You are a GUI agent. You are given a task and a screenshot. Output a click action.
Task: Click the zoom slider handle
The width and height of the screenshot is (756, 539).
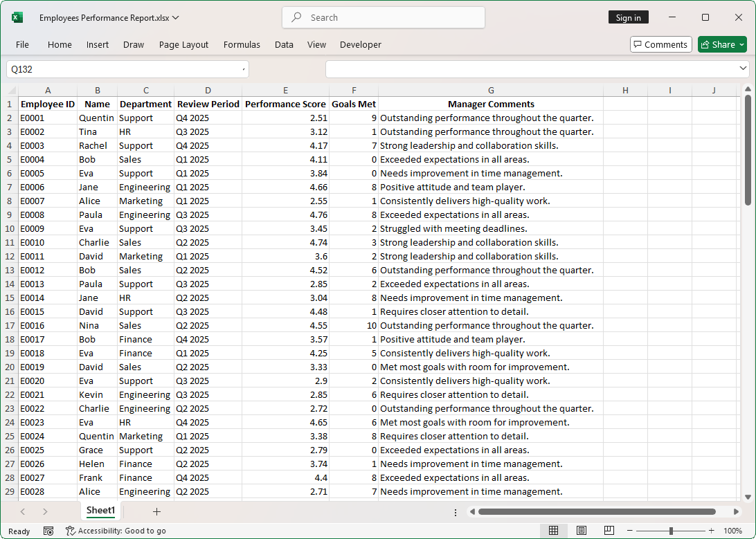coord(671,531)
